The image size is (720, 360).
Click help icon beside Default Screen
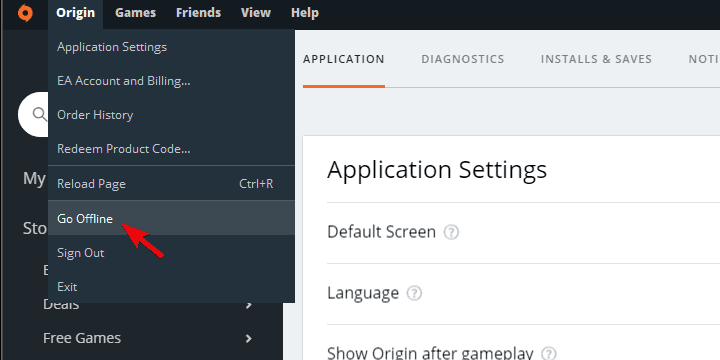click(x=451, y=232)
